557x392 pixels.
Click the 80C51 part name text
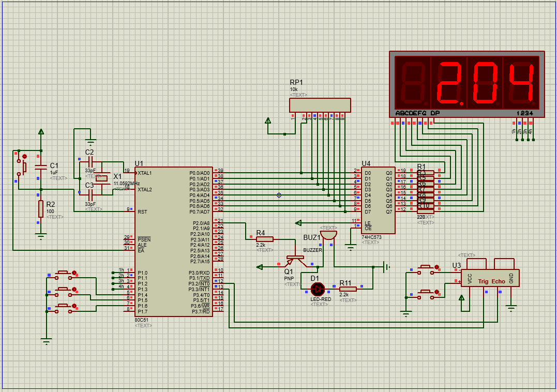[142, 320]
